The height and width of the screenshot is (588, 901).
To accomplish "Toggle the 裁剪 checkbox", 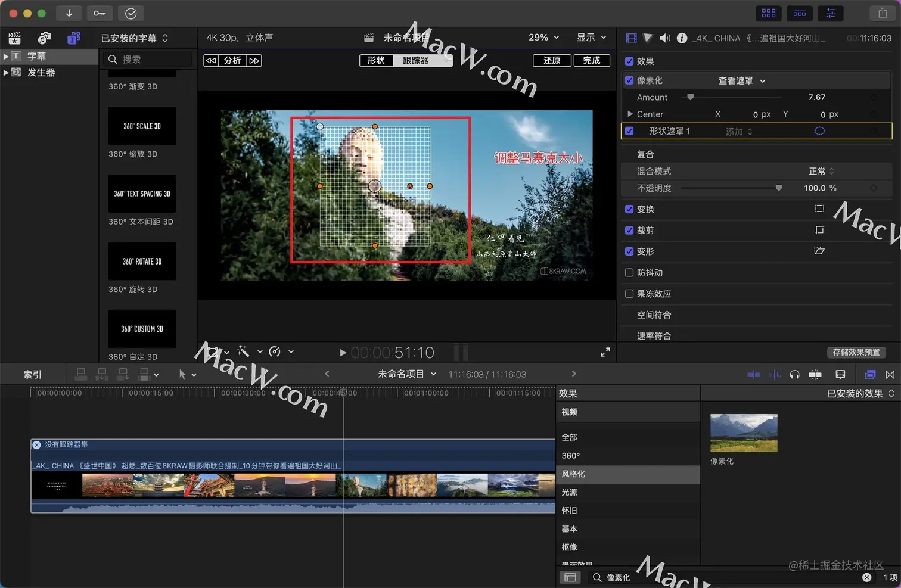I will click(629, 230).
